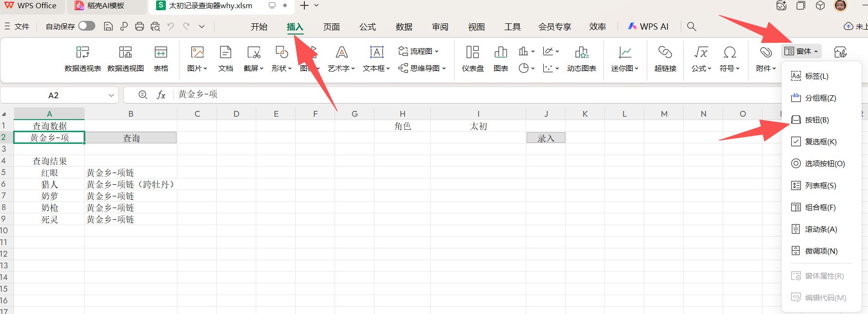Switch to the 稻壳AI模板 tab

coord(106,6)
